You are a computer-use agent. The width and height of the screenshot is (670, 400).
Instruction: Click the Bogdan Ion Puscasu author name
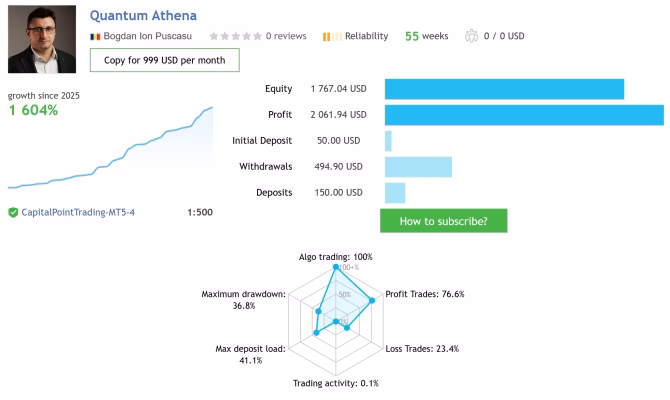tap(147, 36)
